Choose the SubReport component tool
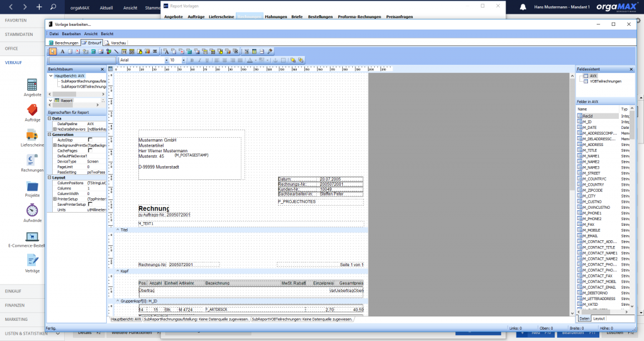 254,52
